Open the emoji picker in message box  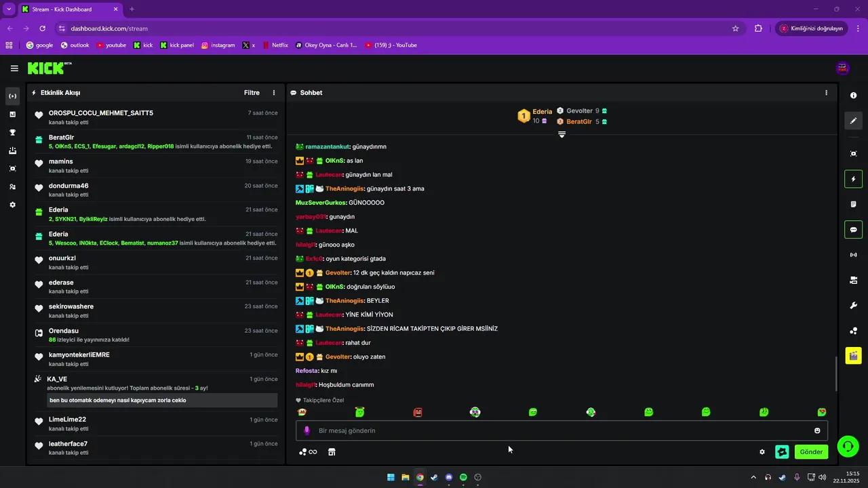817,430
